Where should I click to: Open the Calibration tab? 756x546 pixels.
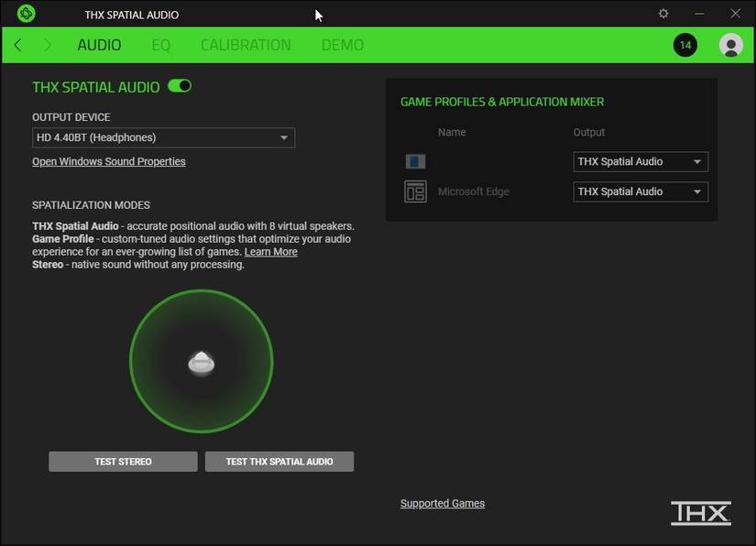click(x=246, y=44)
